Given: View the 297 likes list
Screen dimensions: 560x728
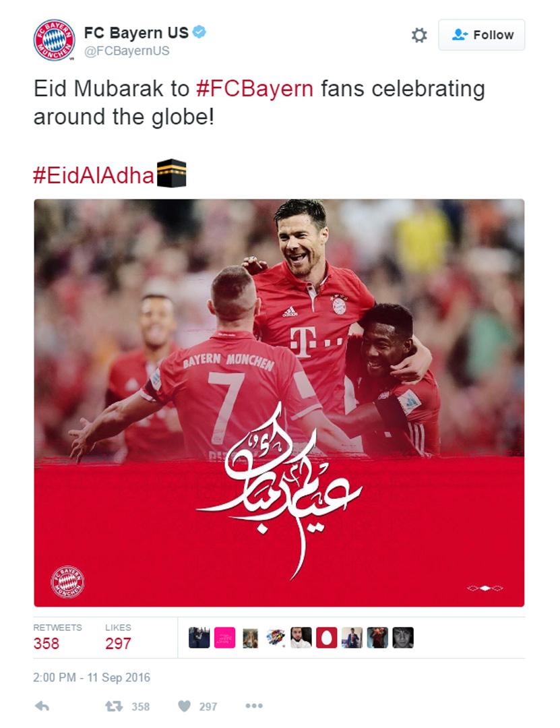Looking at the screenshot, I should click(118, 637).
